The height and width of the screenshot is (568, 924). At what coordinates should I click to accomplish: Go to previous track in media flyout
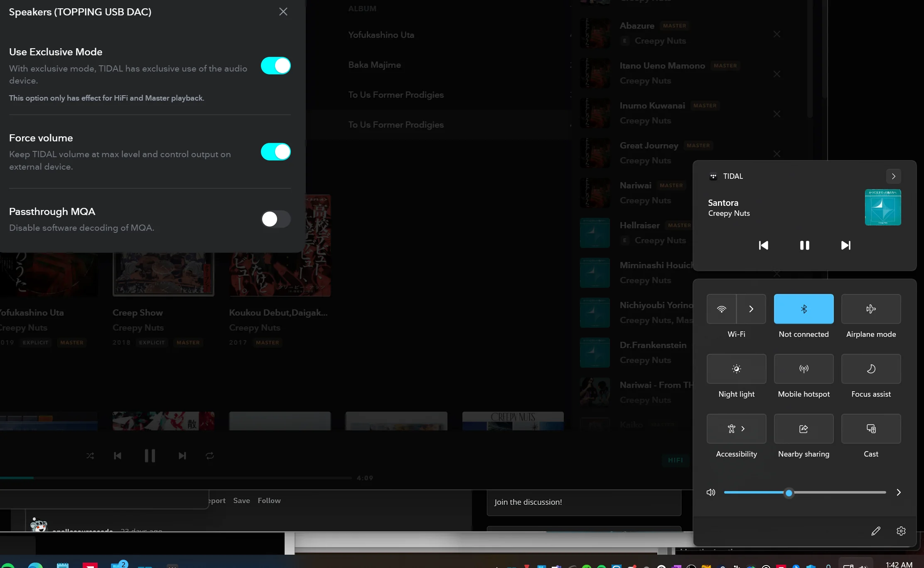[x=763, y=245]
